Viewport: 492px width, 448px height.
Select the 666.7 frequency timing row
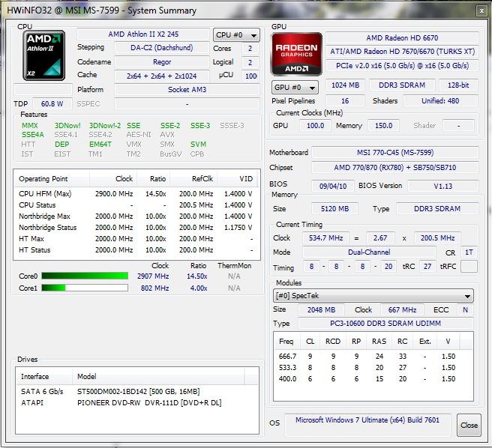point(373,356)
